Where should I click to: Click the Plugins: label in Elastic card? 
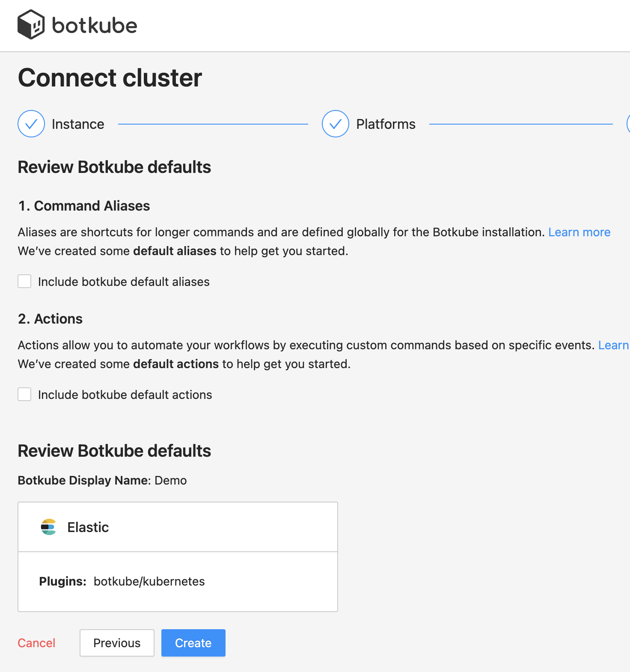[x=63, y=581]
